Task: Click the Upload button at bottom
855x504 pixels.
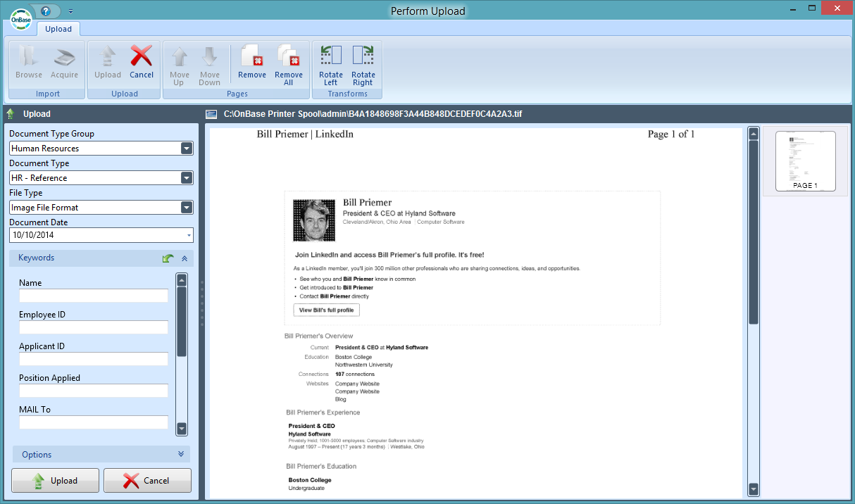Action: tap(55, 481)
